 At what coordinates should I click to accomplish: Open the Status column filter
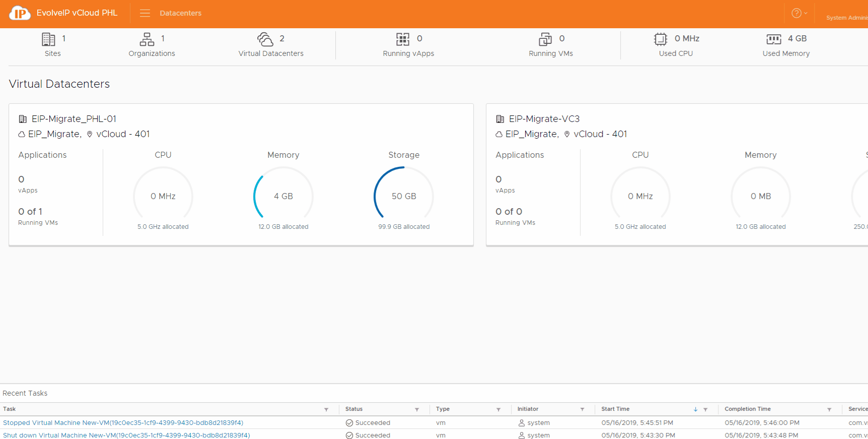[417, 410]
